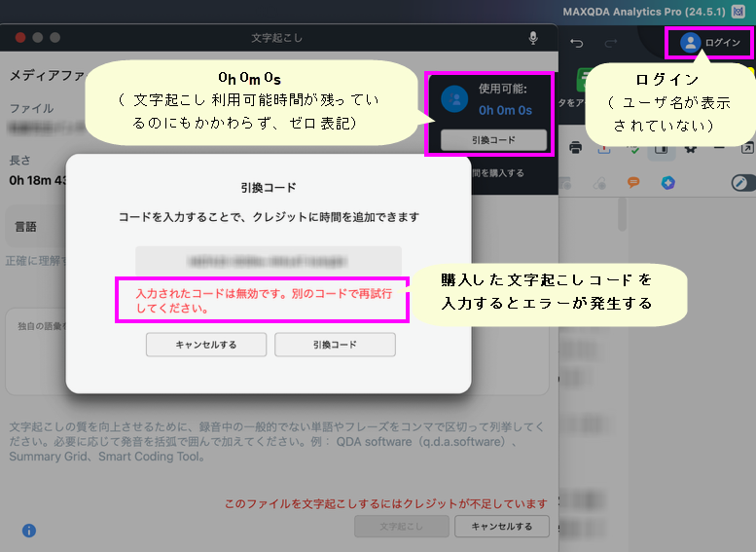Image resolution: width=756 pixels, height=552 pixels.
Task: Click the microphone icon in the 文字起こし title bar
Action: point(533,38)
